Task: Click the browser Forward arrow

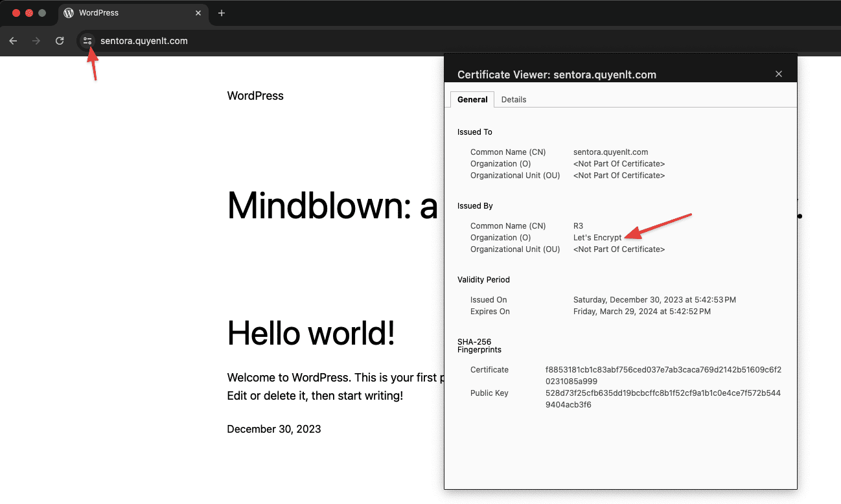Action: [x=36, y=41]
